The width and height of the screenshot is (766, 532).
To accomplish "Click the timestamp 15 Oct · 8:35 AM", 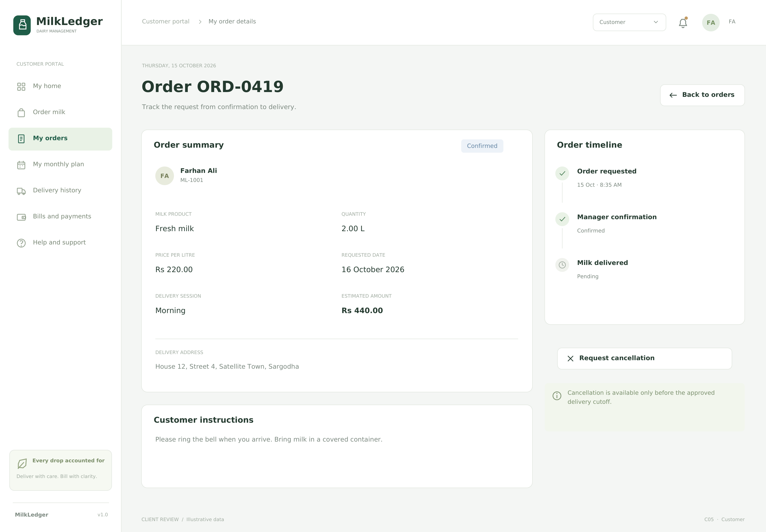I will [x=599, y=185].
